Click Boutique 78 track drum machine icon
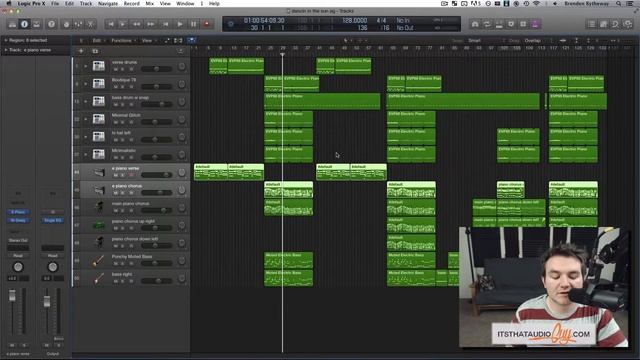The image size is (640, 360). [x=98, y=84]
